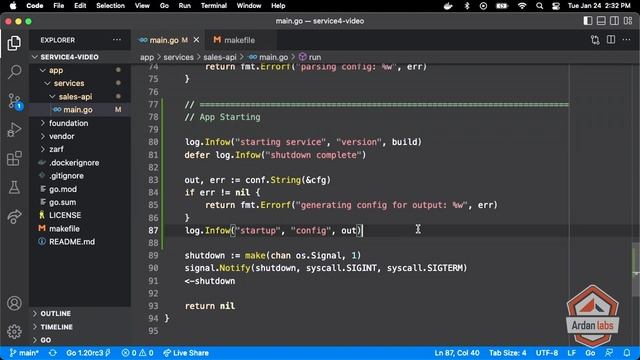Image resolution: width=640 pixels, height=360 pixels.
Task: Open the Manage gear icon
Action: (x=14, y=331)
